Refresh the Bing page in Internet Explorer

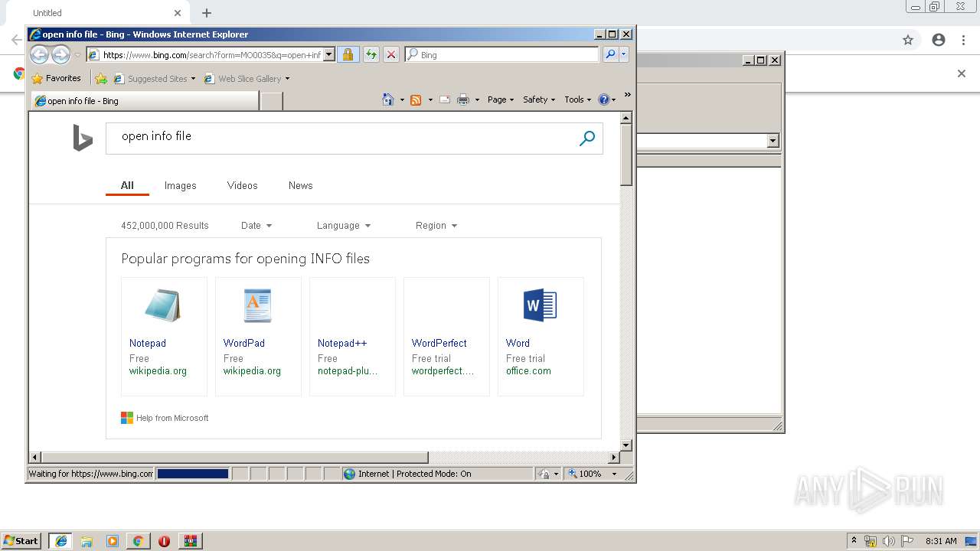pyautogui.click(x=371, y=54)
